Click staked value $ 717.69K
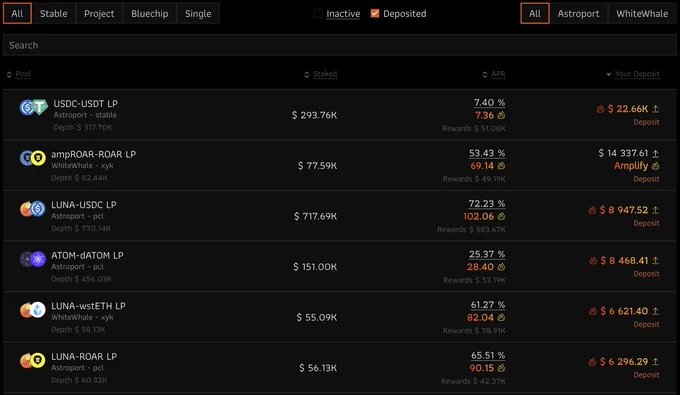680x395 pixels. tap(315, 216)
